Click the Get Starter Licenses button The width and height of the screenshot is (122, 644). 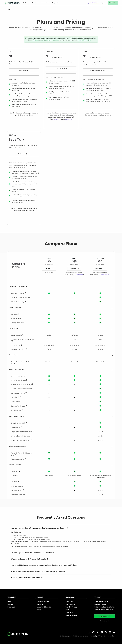(61, 69)
